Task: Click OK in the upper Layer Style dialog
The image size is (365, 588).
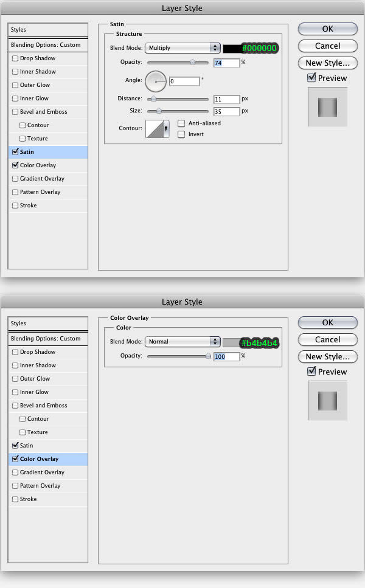Action: click(328, 29)
